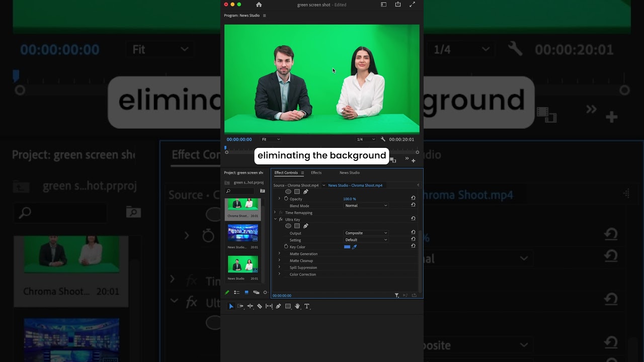
Task: Switch Project panel to icon view
Action: pyautogui.click(x=247, y=293)
